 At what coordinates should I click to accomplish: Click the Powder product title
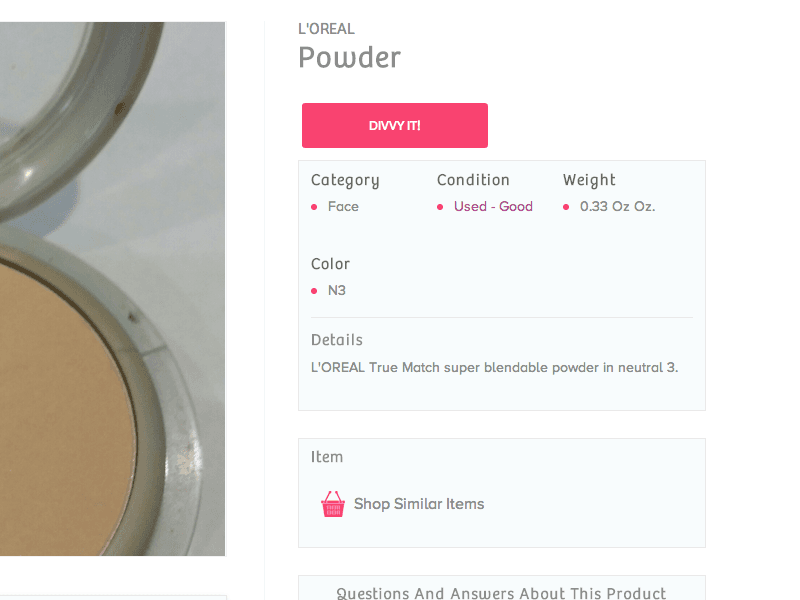(x=349, y=57)
